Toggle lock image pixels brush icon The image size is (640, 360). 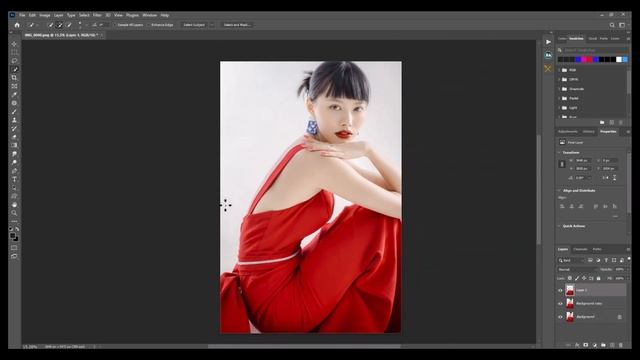point(577,278)
